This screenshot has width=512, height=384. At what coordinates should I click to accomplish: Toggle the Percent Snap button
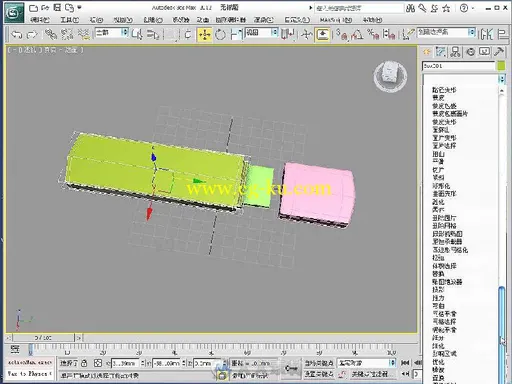click(x=373, y=34)
